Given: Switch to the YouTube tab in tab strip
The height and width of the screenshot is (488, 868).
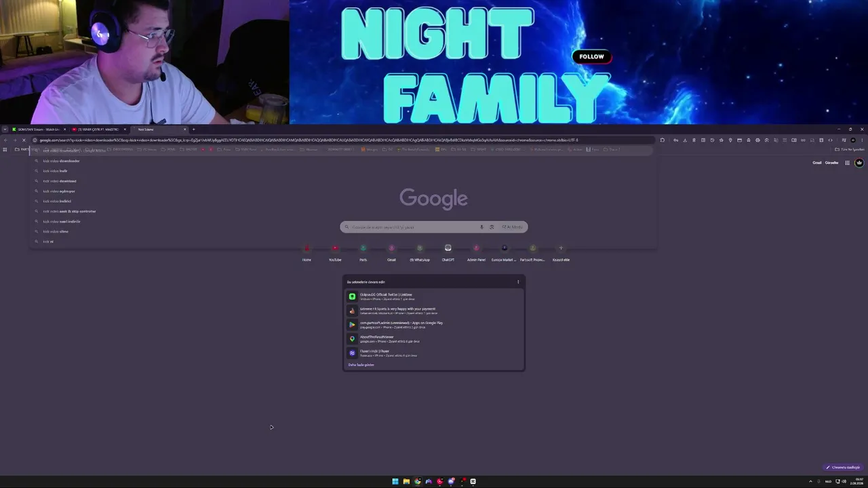Looking at the screenshot, I should point(99,129).
